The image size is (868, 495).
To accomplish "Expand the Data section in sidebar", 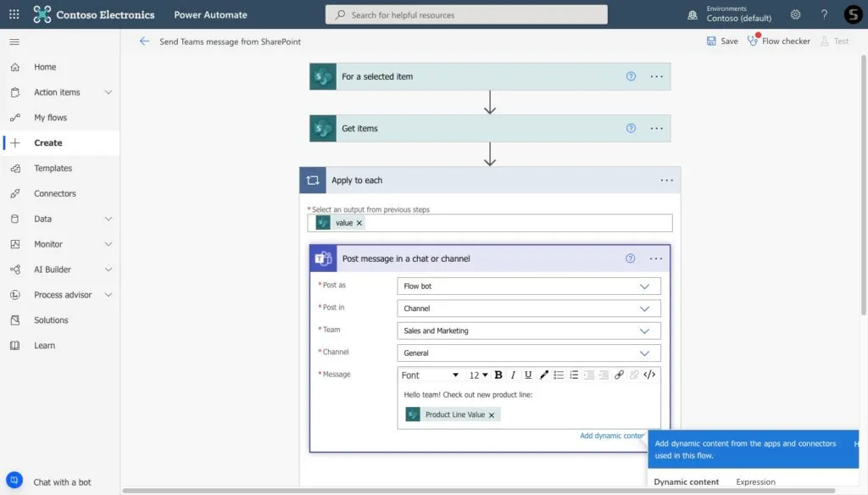I will click(108, 219).
